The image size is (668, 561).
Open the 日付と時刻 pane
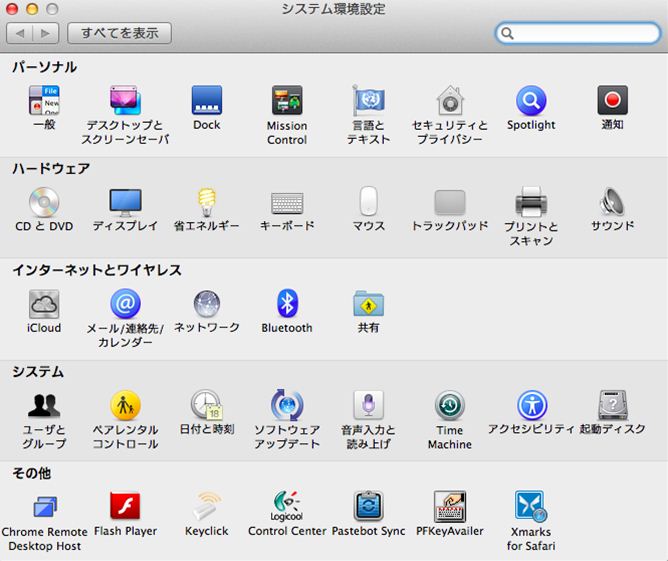click(207, 406)
